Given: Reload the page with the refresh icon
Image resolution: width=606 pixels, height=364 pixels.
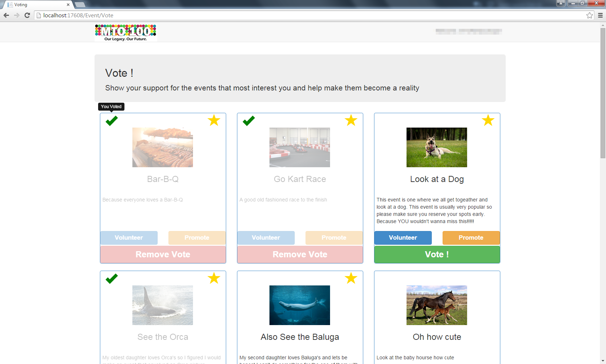Looking at the screenshot, I should 27,15.
